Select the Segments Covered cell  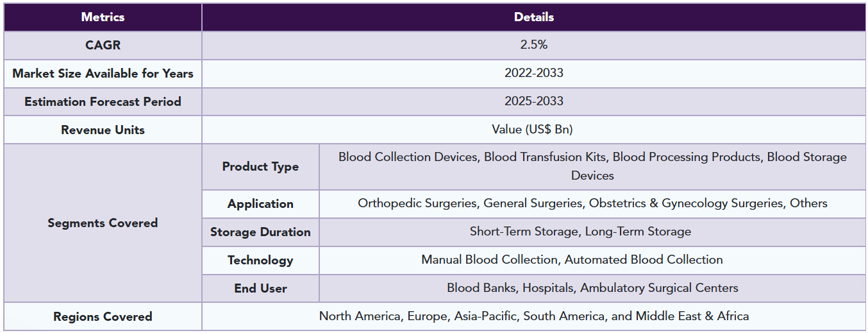pyautogui.click(x=103, y=223)
